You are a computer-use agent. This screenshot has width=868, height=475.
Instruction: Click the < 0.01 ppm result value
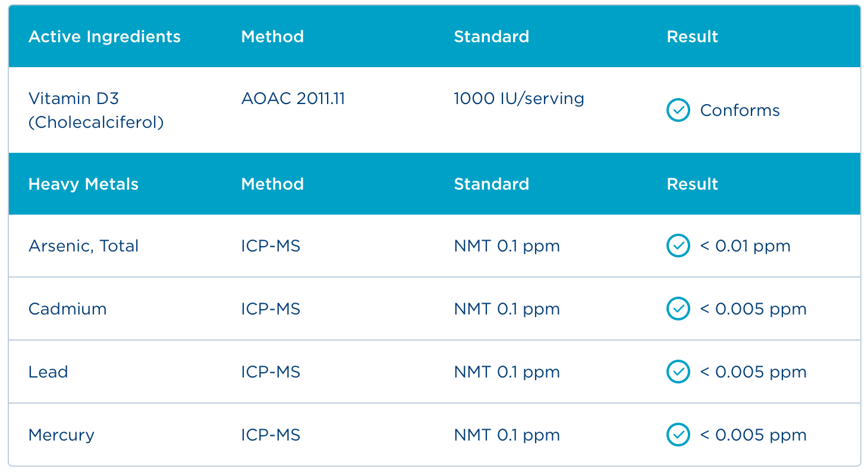click(x=745, y=246)
